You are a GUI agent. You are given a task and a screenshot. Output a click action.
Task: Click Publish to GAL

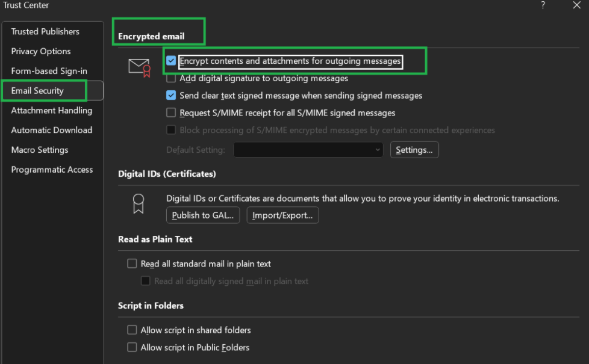pos(202,215)
